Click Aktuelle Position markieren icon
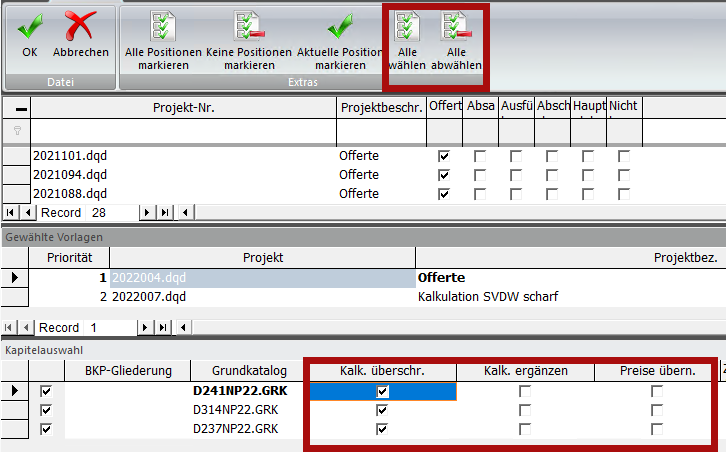Image resolution: width=726 pixels, height=452 pixels. [x=342, y=26]
